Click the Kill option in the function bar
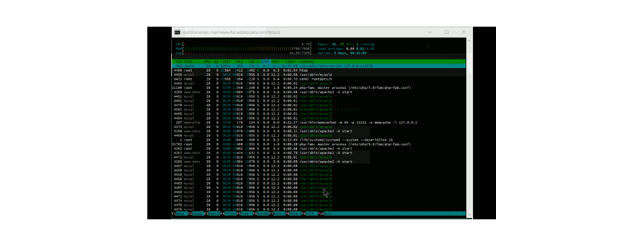The width and height of the screenshot is (644, 246). click(309, 213)
